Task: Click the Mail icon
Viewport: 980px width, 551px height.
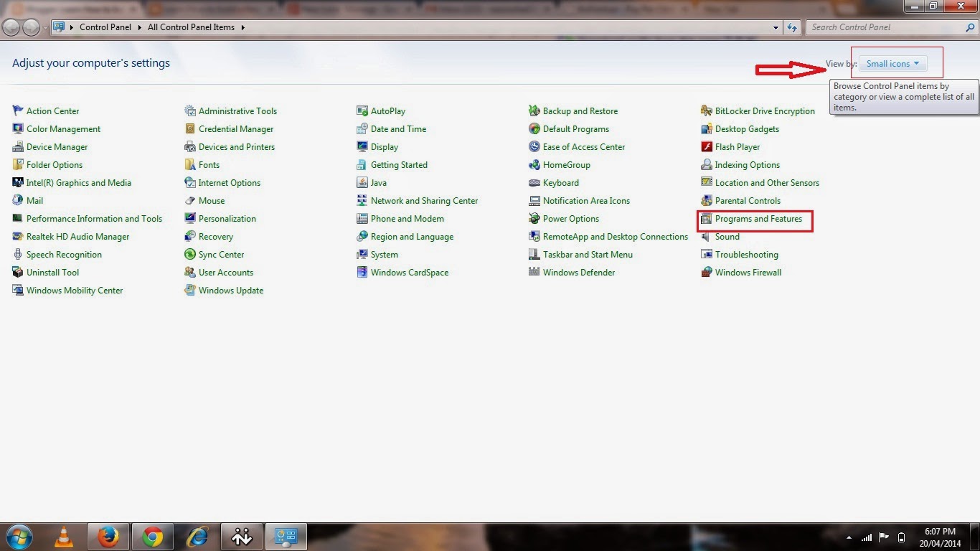Action: pyautogui.click(x=18, y=200)
